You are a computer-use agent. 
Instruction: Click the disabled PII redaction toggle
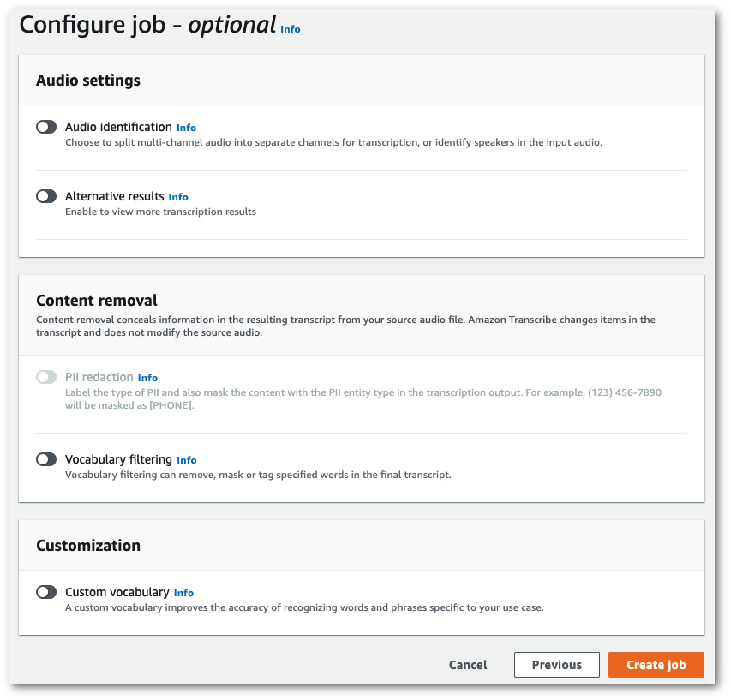46,377
